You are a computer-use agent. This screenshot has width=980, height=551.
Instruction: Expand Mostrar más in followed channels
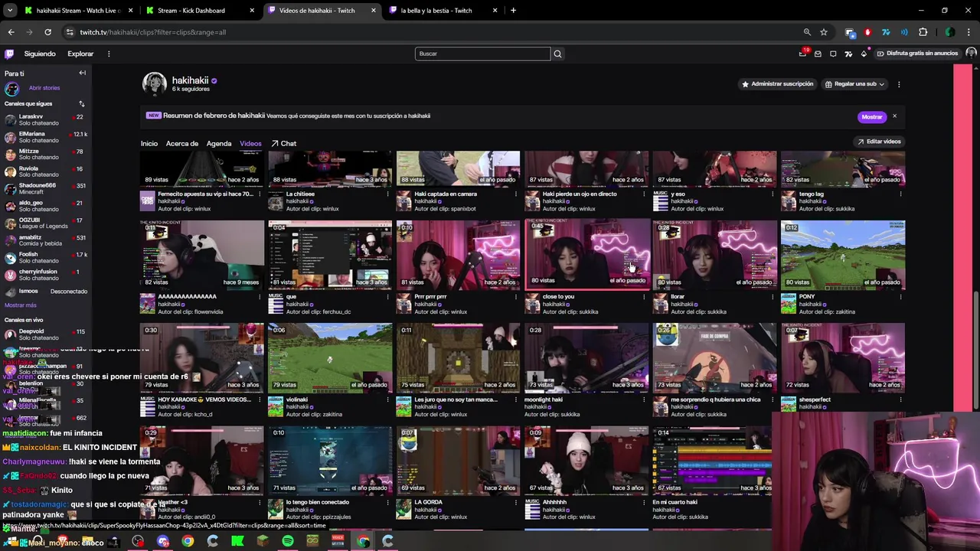pyautogui.click(x=20, y=305)
